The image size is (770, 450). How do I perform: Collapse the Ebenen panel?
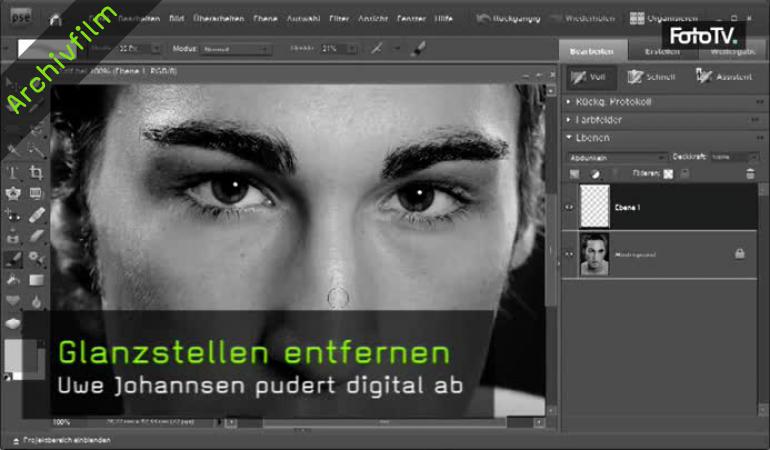click(569, 138)
